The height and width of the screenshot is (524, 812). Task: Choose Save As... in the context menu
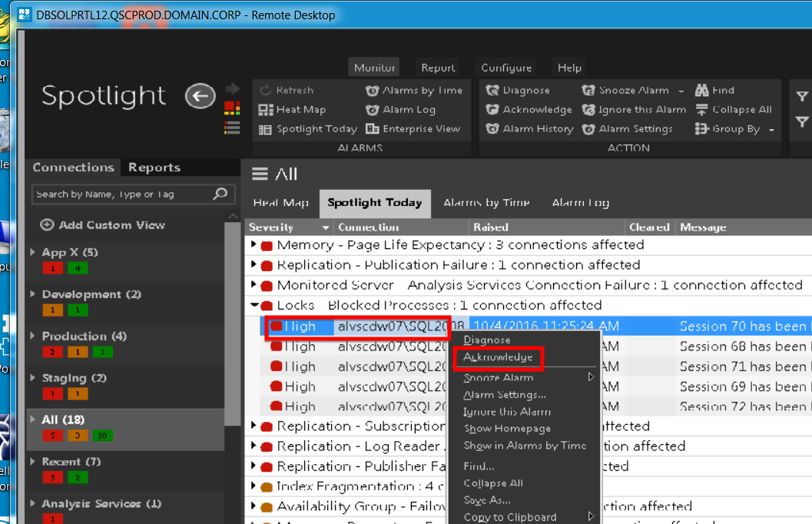click(x=487, y=500)
